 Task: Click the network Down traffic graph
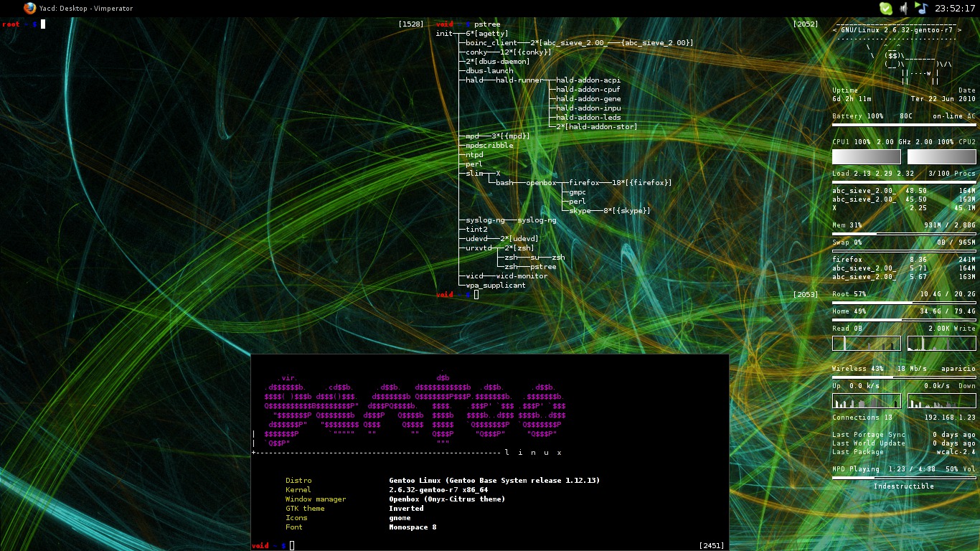(941, 400)
